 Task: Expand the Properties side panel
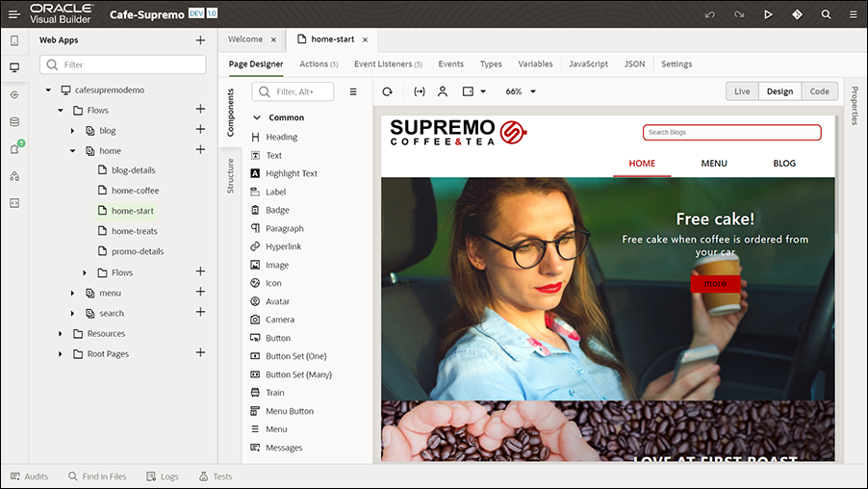(855, 105)
